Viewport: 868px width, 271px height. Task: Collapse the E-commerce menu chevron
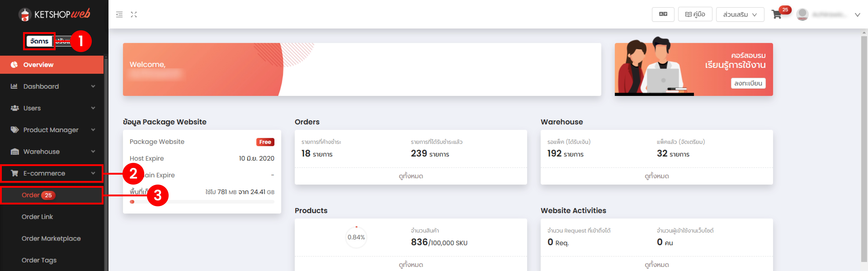point(93,173)
